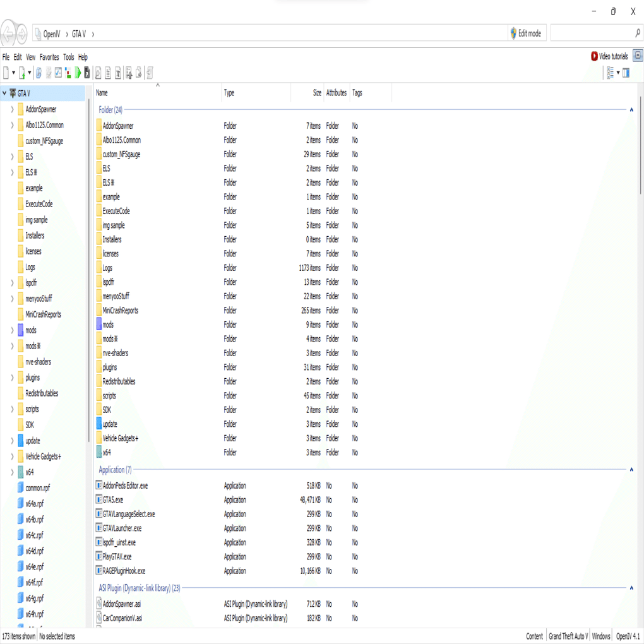Click OpenIV in the breadcrumb path

[52, 34]
